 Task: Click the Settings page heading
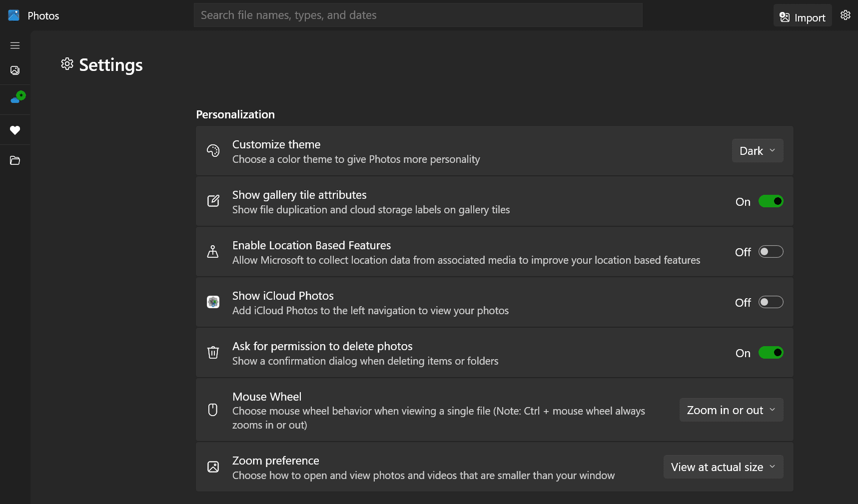[111, 65]
